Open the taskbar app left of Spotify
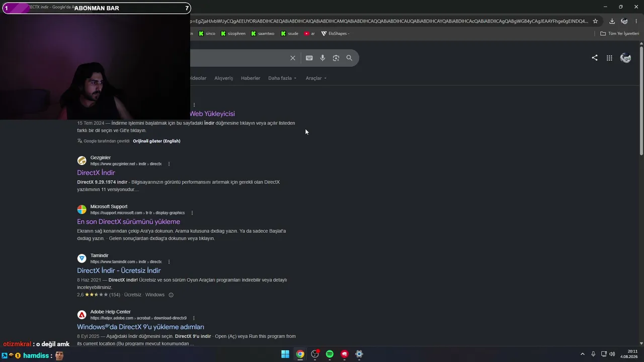The height and width of the screenshot is (362, 644). (315, 354)
